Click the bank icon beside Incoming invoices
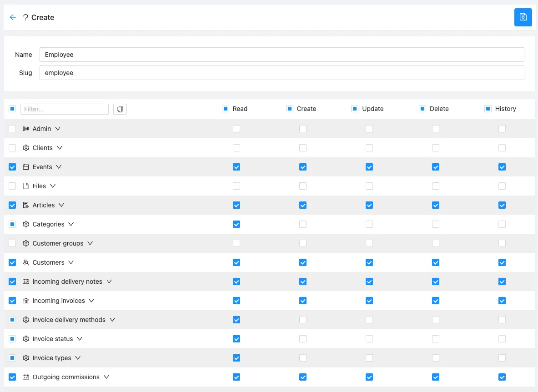The image size is (538, 392). [x=26, y=301]
